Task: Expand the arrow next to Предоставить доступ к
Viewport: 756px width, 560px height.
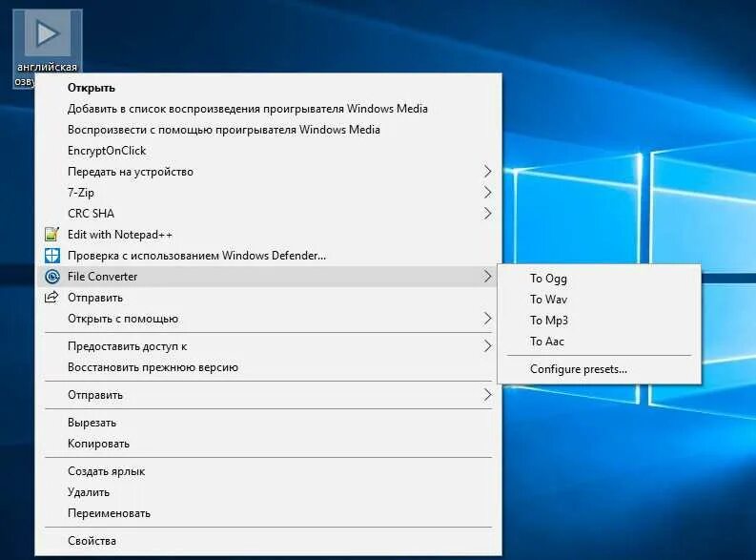Action: point(487,346)
